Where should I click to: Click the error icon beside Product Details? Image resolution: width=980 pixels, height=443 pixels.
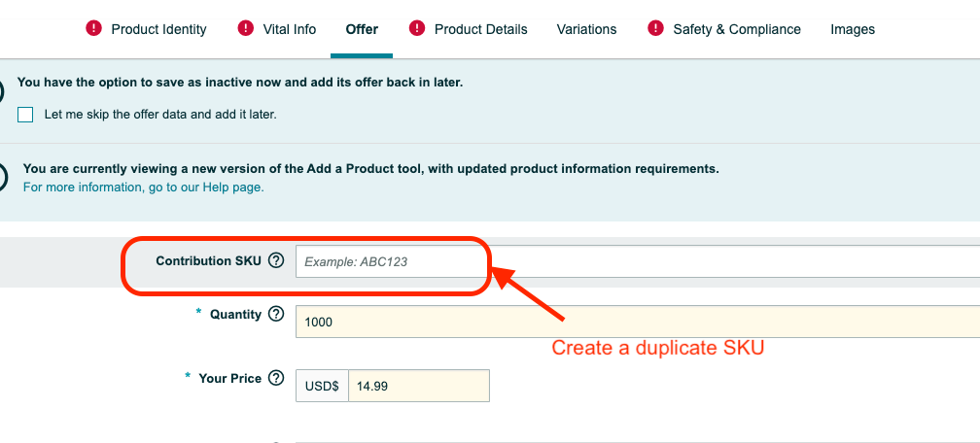pos(417,29)
